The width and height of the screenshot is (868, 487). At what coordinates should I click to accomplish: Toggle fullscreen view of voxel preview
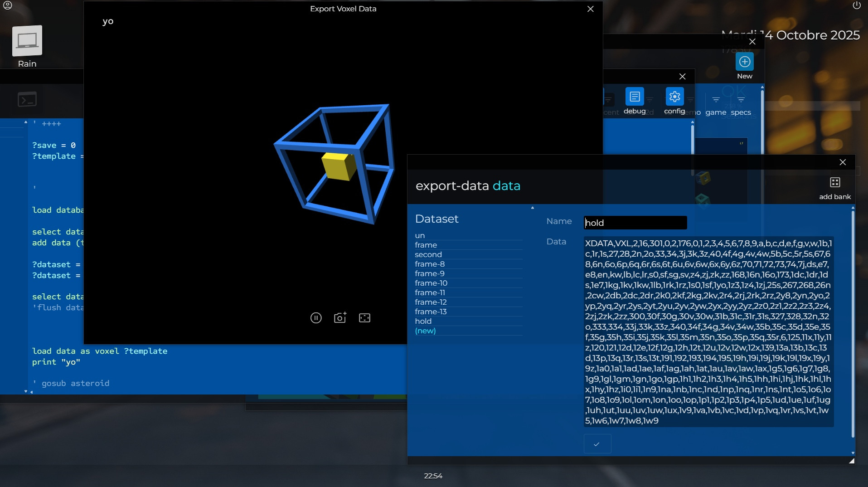click(x=364, y=318)
